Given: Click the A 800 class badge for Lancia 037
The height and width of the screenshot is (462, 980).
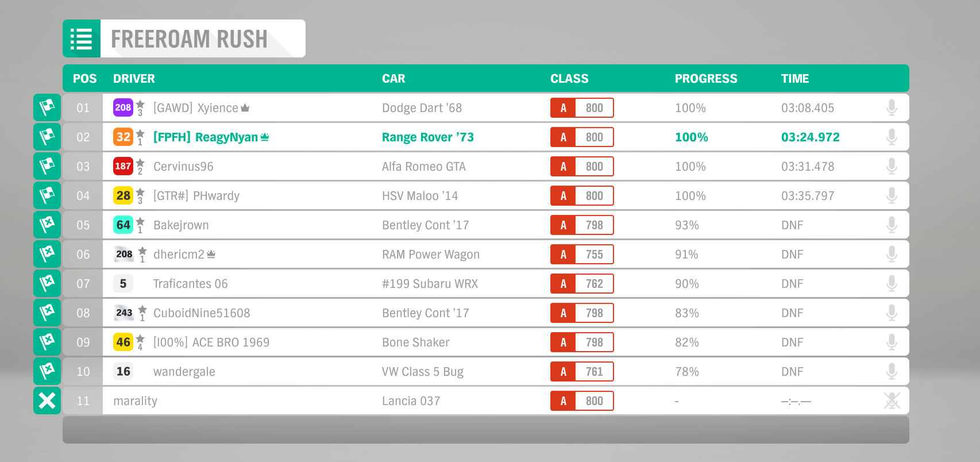Looking at the screenshot, I should point(582,401).
